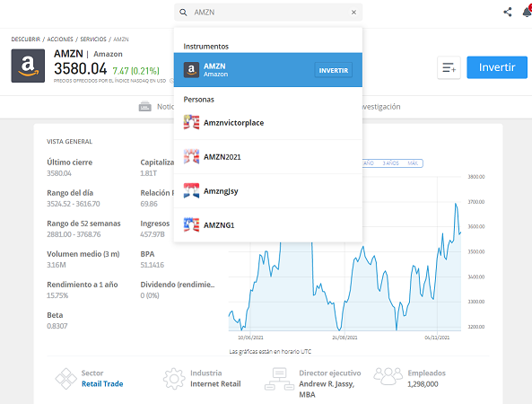Go to DESCUBRIR breadcrumb
This screenshot has height=404, width=532.
click(x=25, y=40)
